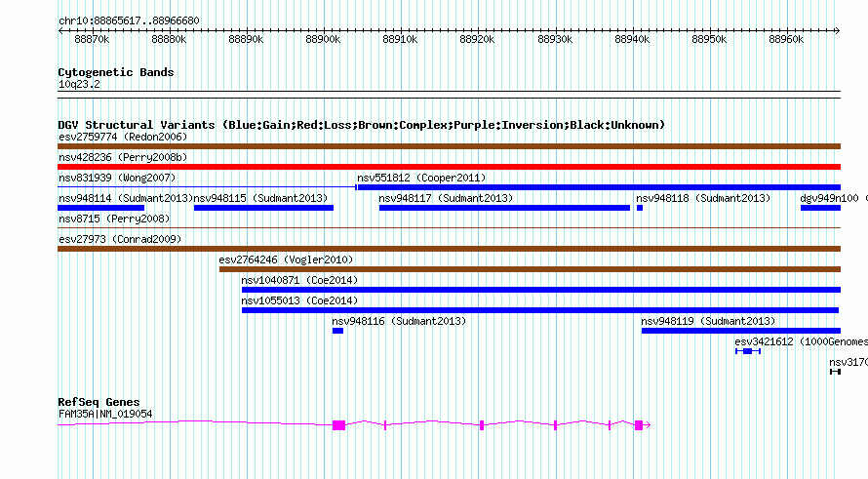The width and height of the screenshot is (868, 479).
Task: Click the 88930k ruler tick label
Action: tap(555, 39)
